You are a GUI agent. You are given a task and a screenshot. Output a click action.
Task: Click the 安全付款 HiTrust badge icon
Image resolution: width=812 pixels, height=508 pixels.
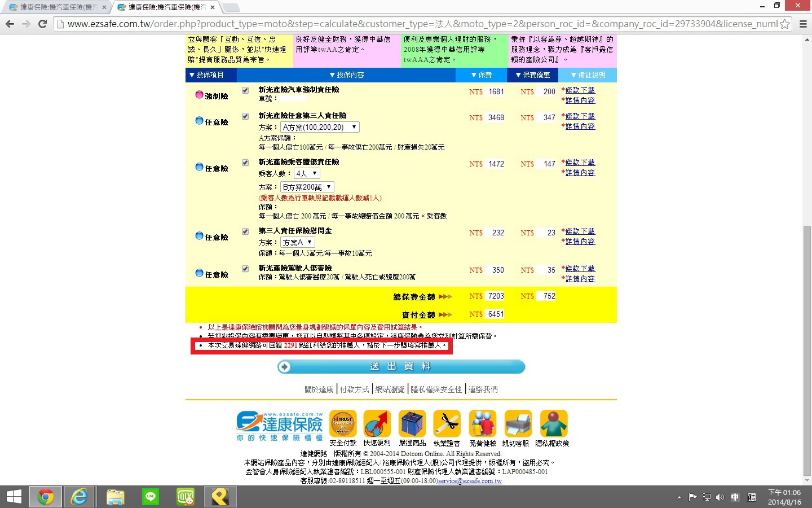pos(343,423)
